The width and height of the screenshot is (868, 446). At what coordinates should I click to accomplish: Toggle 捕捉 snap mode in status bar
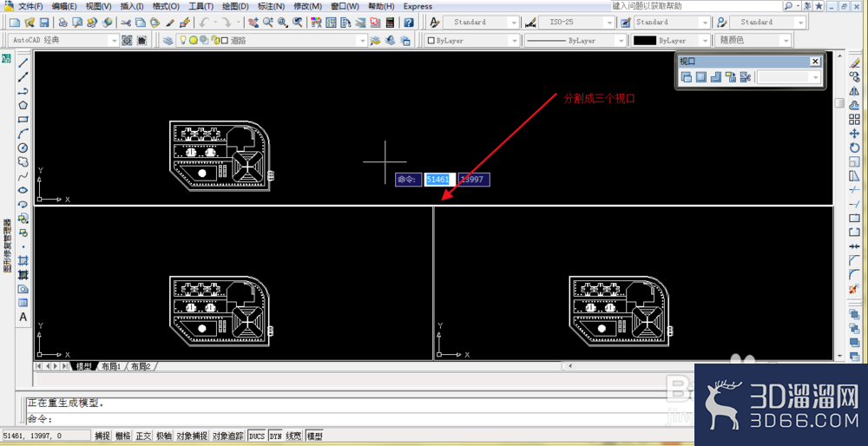click(x=102, y=436)
